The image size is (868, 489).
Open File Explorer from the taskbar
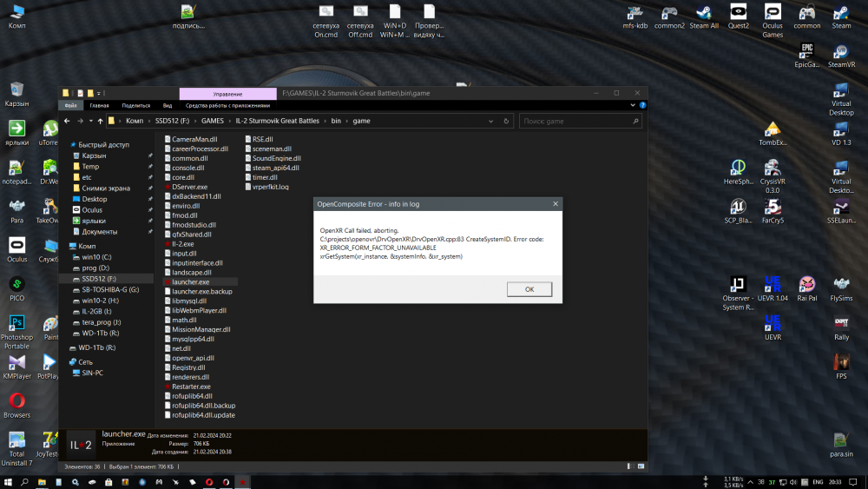[42, 482]
